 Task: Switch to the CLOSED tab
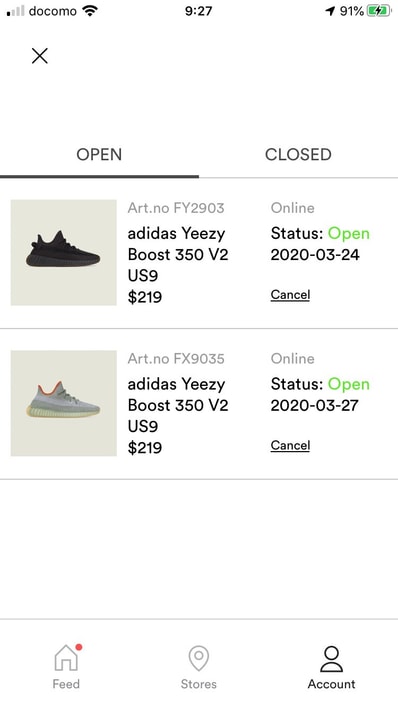click(298, 155)
